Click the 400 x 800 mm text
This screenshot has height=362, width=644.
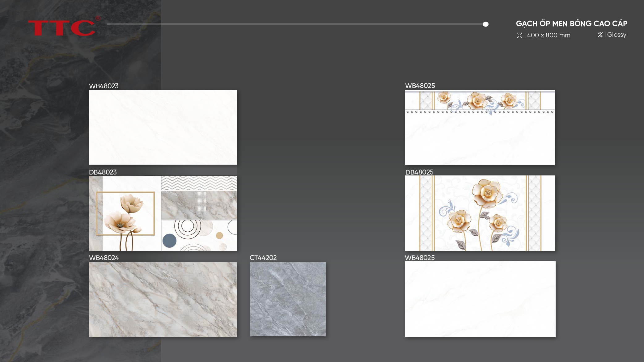549,35
